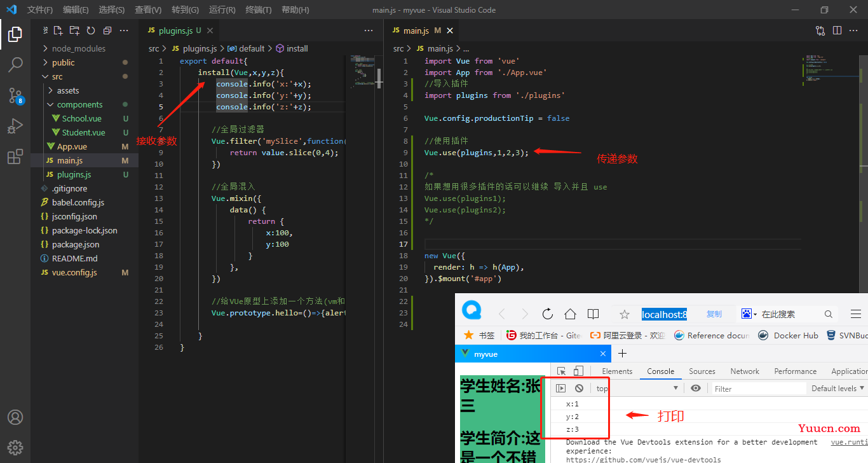Viewport: 868px width, 463px height.
Task: Open more actions for plugins.js editor group
Action: tap(369, 31)
